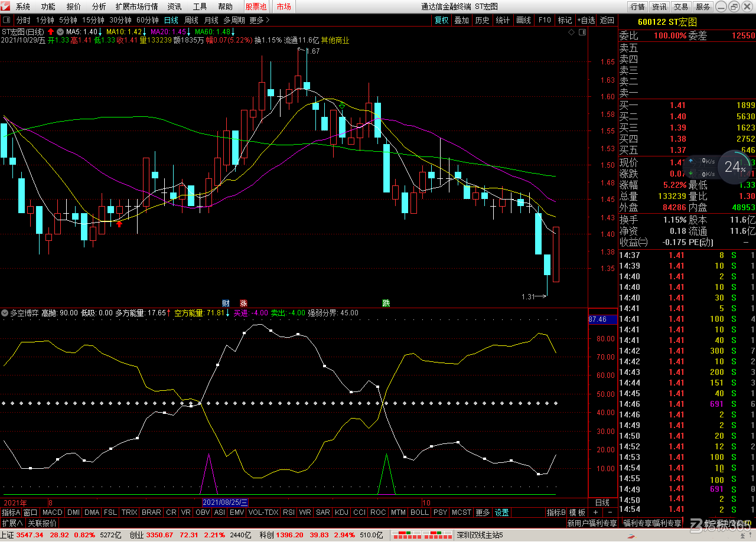756x542 pixels.
Task: Expand the 更多 periods dropdown
Action: (259, 20)
